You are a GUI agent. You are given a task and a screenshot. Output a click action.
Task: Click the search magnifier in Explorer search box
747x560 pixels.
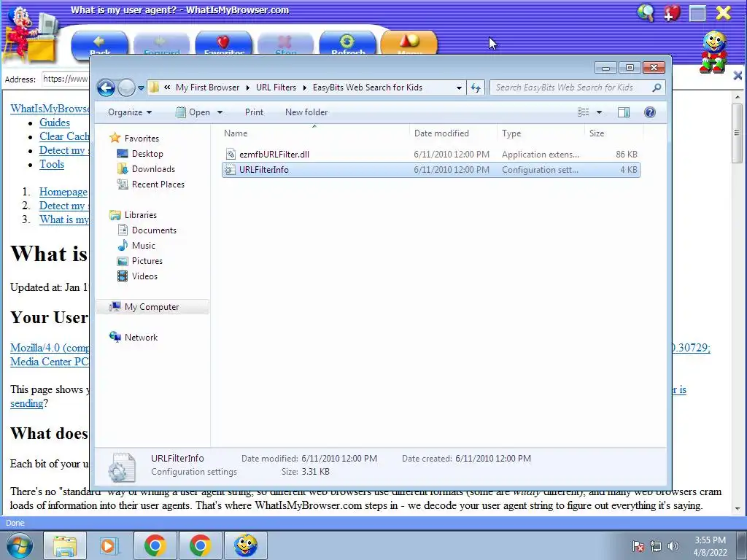[x=657, y=87]
